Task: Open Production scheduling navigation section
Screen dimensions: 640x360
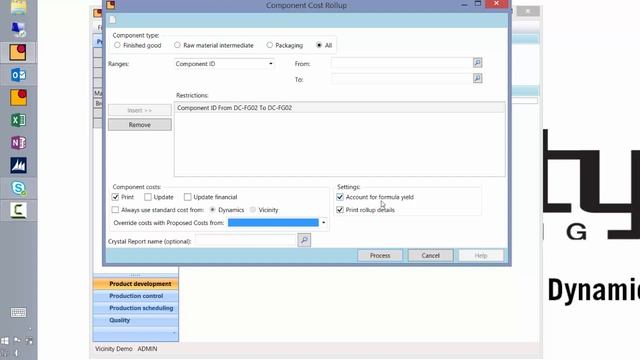Action: pyautogui.click(x=136, y=308)
